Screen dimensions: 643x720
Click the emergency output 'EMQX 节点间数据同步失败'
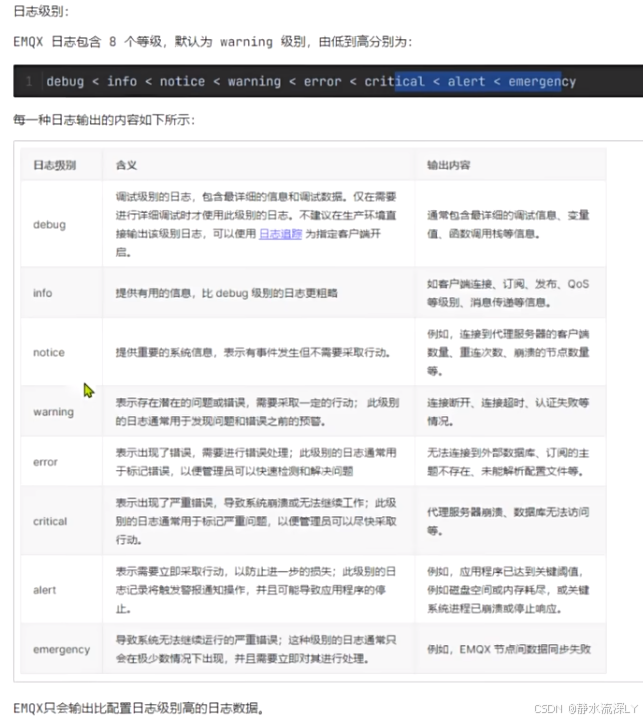click(x=525, y=649)
